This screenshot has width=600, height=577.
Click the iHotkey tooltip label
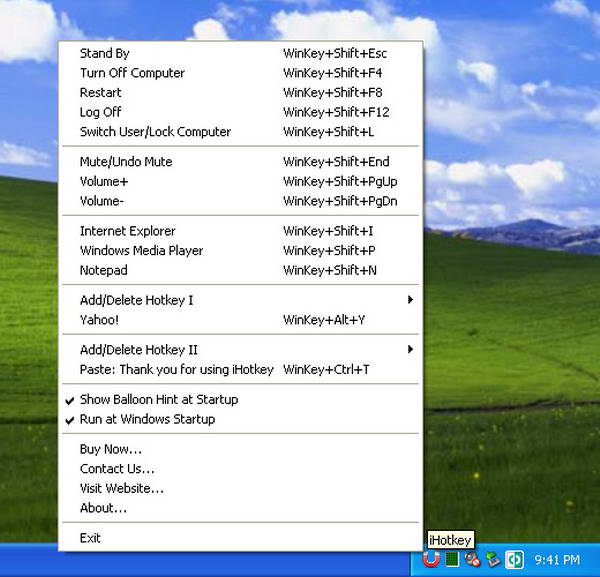coord(450,540)
